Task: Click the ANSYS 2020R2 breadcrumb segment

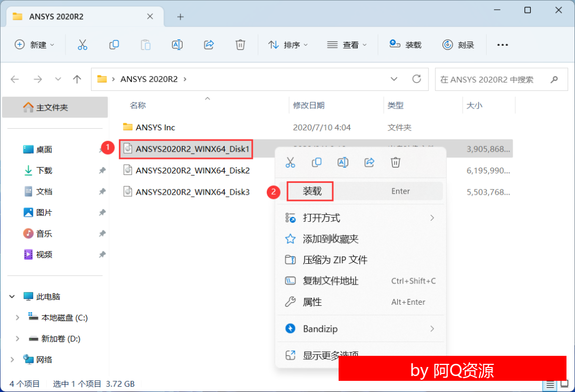Action: tap(149, 79)
